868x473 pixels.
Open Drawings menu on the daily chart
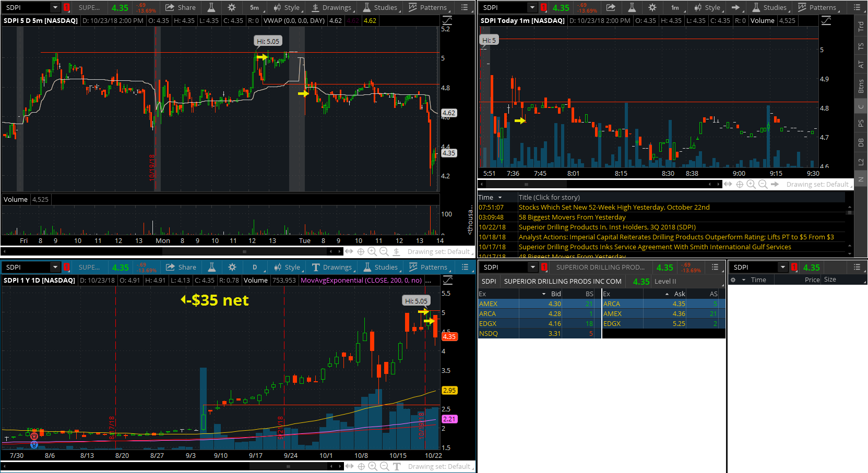click(332, 267)
